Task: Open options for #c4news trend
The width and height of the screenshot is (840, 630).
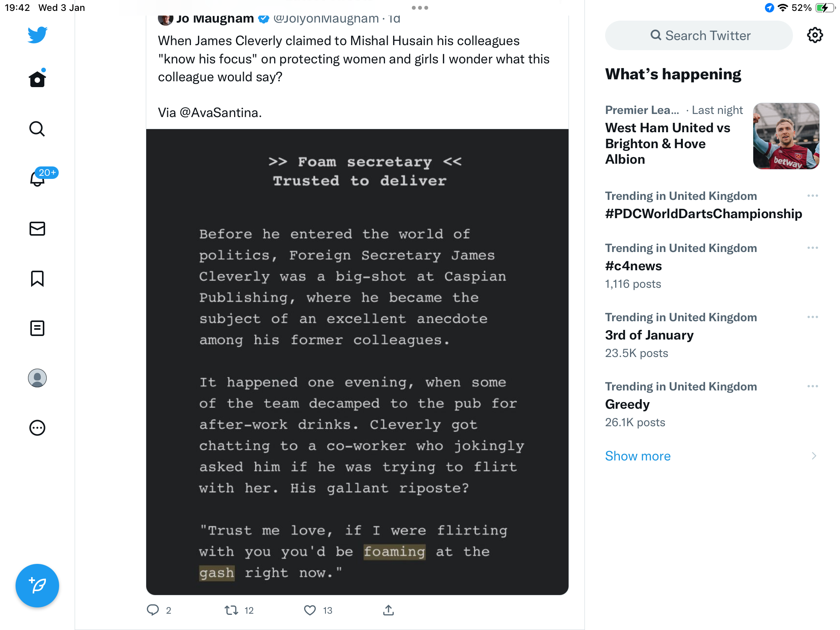Action: (x=813, y=248)
